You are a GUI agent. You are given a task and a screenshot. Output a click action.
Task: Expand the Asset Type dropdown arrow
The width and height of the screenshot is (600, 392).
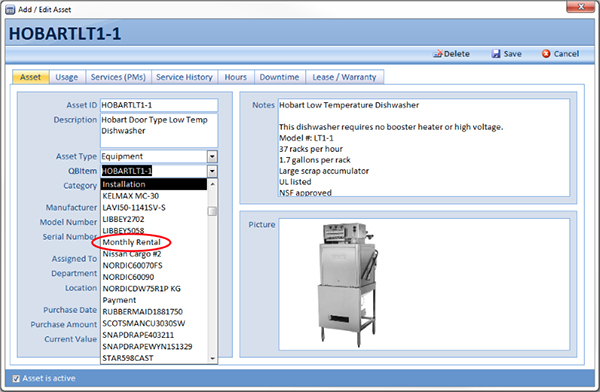[212, 156]
